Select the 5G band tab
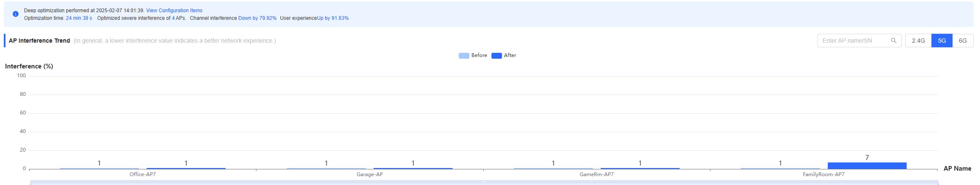The image size is (980, 185). pyautogui.click(x=942, y=41)
